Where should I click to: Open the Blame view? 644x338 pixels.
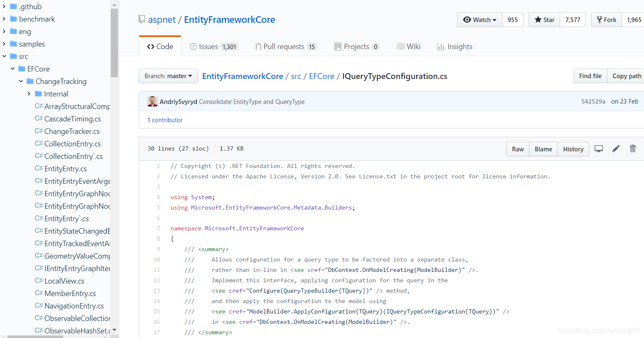coord(543,149)
